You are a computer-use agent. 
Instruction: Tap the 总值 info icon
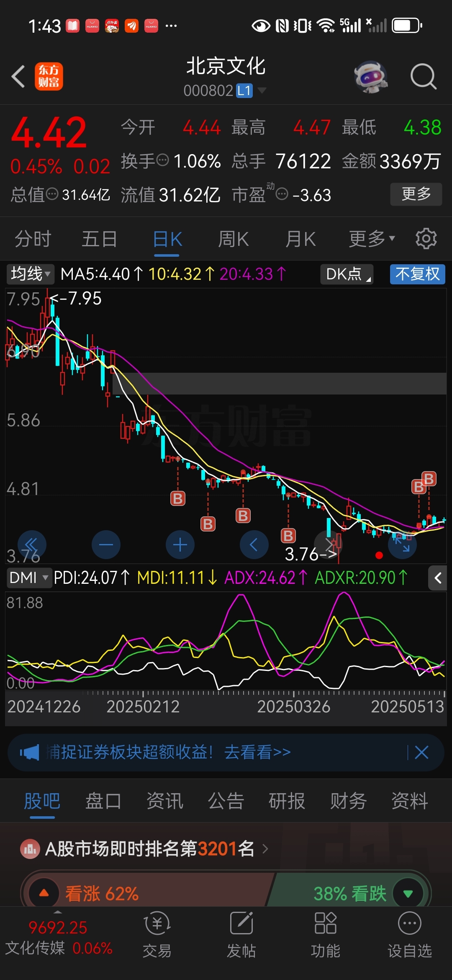(52, 194)
